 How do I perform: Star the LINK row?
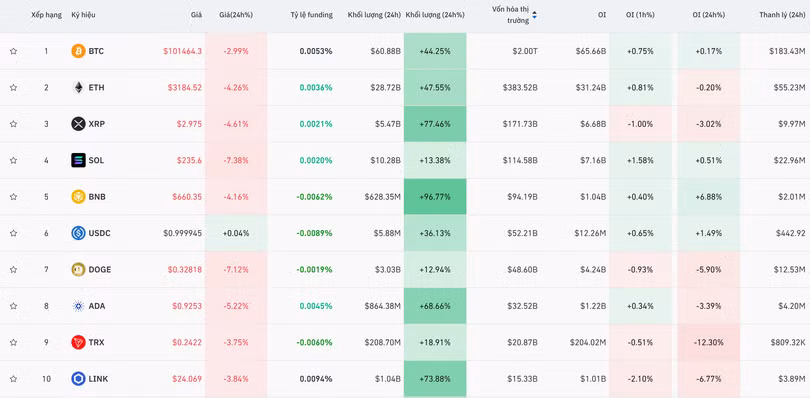(x=13, y=379)
